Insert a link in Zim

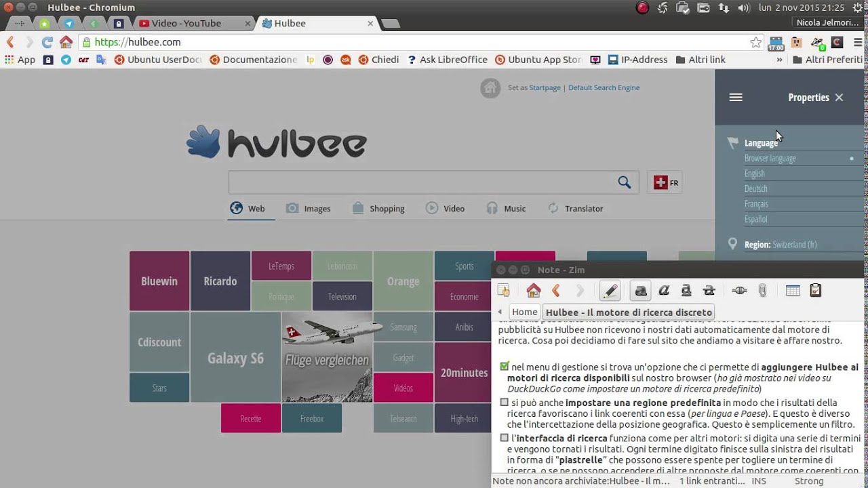[740, 291]
